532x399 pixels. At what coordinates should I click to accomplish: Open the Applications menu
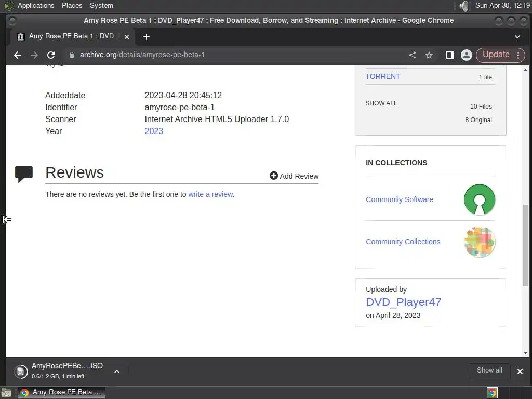point(36,5)
